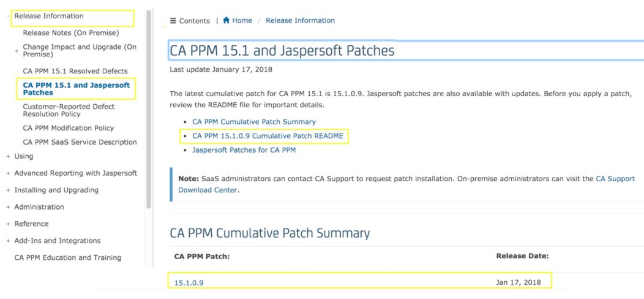Click the page title heading
The height and width of the screenshot is (299, 644).
tap(282, 51)
